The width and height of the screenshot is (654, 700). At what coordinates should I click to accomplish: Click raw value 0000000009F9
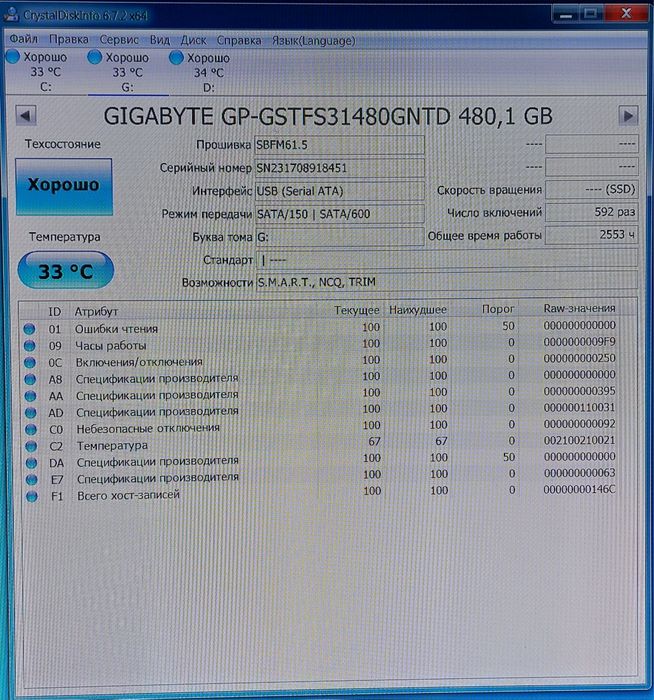tap(579, 342)
